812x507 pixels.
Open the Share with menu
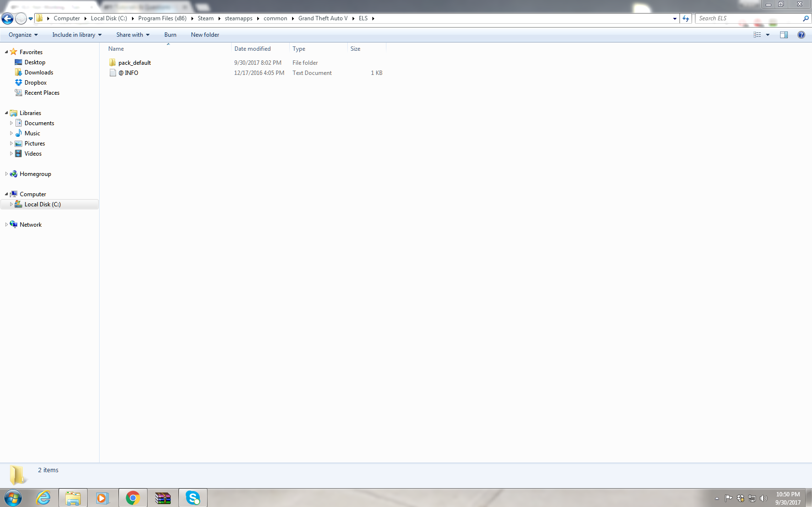(133, 35)
